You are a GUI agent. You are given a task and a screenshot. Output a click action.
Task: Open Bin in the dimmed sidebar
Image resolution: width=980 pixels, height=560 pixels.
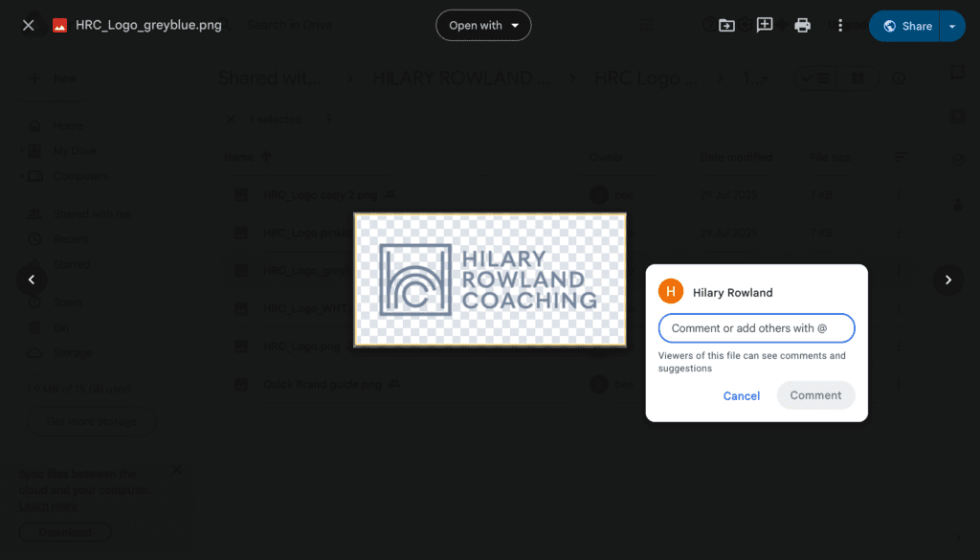pyautogui.click(x=60, y=327)
